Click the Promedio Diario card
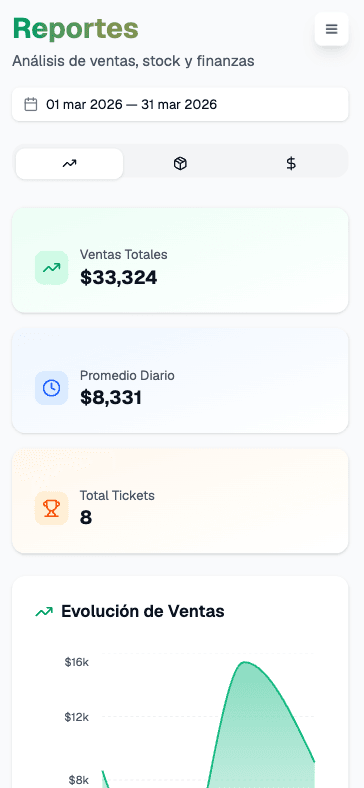 [x=180, y=380]
